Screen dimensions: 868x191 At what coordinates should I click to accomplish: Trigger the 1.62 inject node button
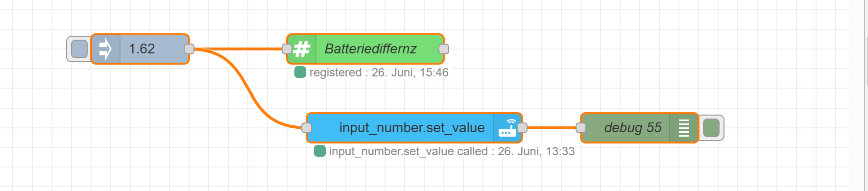tap(79, 49)
